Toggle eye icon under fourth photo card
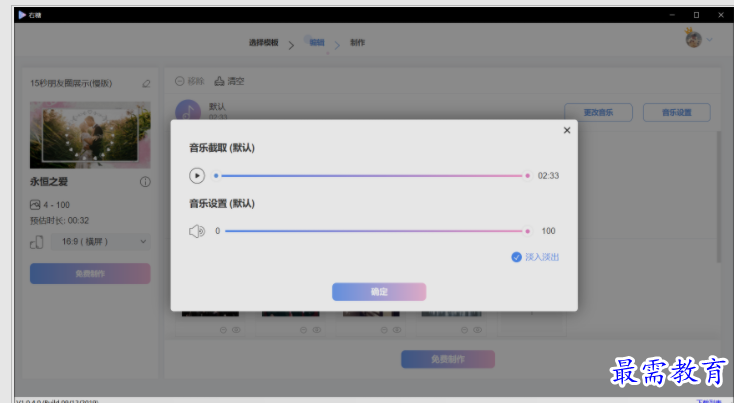Image resolution: width=734 pixels, height=403 pixels. click(477, 330)
